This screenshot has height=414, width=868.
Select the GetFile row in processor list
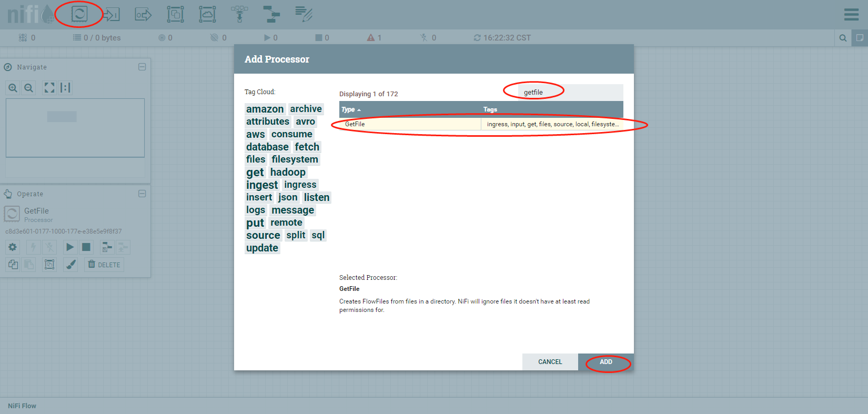[481, 124]
